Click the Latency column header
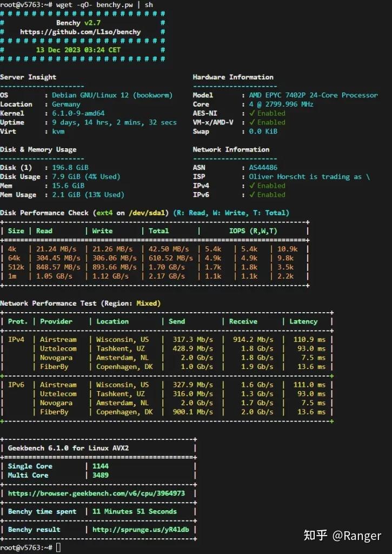 [x=303, y=321]
